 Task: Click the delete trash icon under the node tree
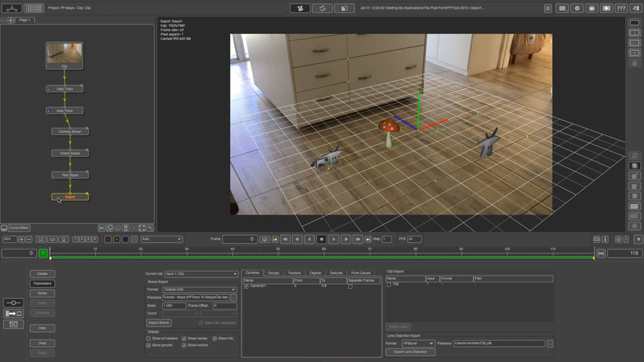pyautogui.click(x=125, y=228)
